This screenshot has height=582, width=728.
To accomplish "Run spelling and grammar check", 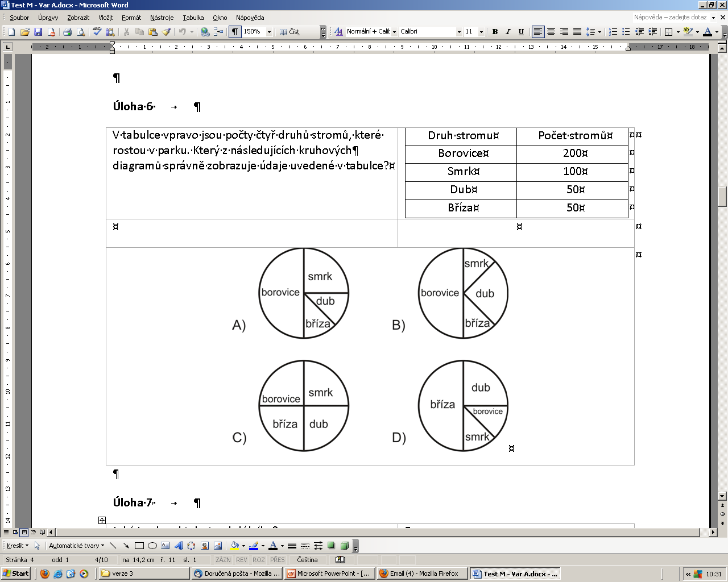I will [97, 32].
